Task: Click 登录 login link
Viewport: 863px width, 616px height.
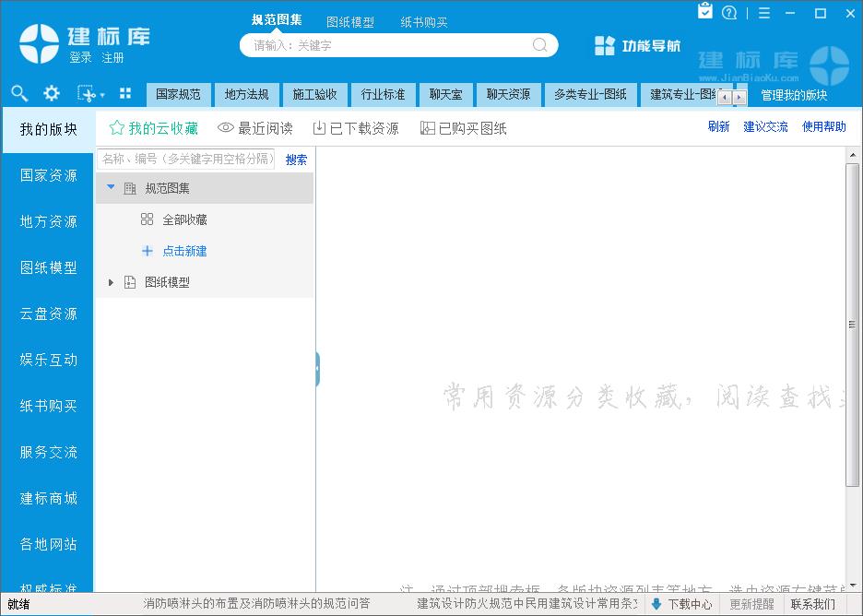Action: coord(80,58)
